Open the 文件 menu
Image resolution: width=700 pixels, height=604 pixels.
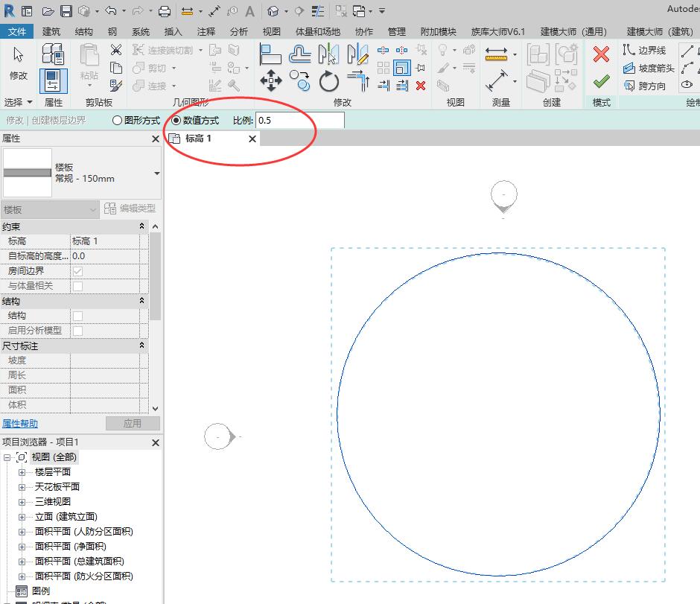pos(16,31)
